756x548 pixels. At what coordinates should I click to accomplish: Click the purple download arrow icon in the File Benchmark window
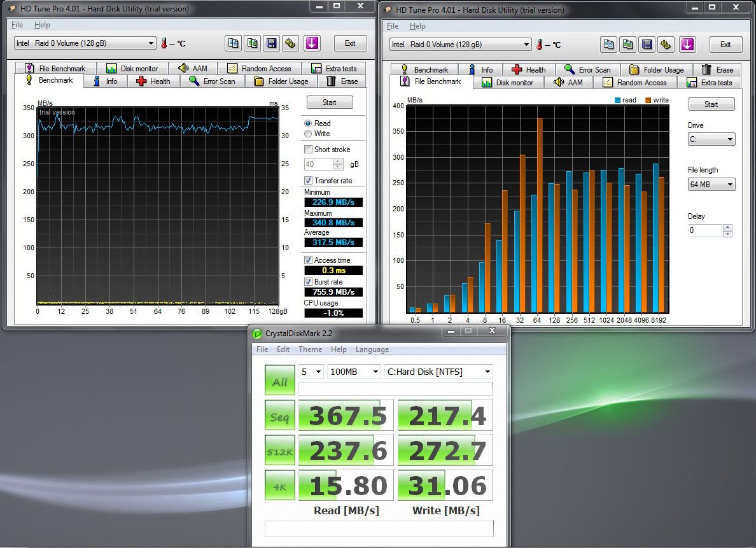click(x=687, y=45)
